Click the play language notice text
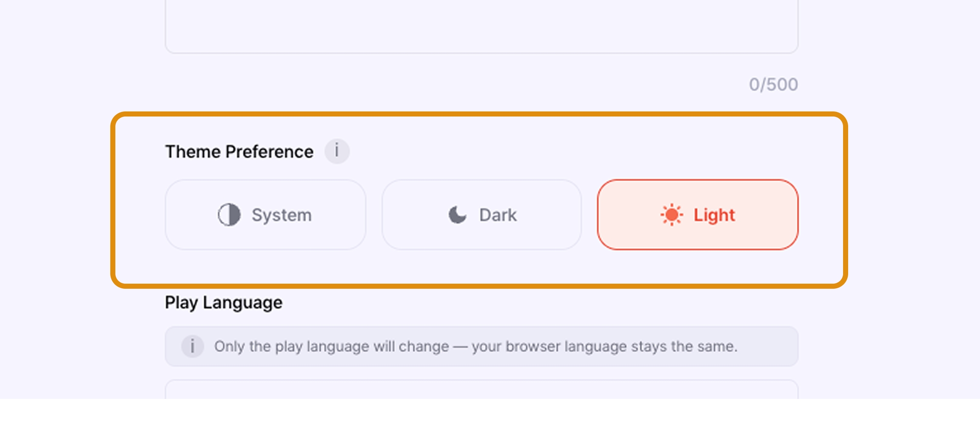980x423 pixels. [x=475, y=346]
